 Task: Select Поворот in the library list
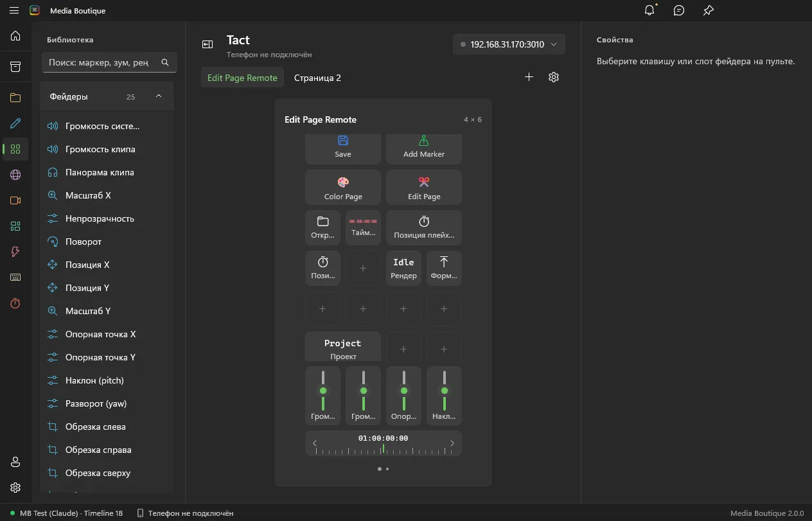pyautogui.click(x=107, y=242)
